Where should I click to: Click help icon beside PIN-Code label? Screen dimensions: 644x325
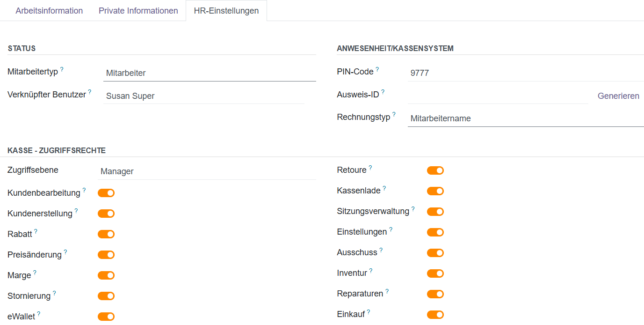coord(377,69)
